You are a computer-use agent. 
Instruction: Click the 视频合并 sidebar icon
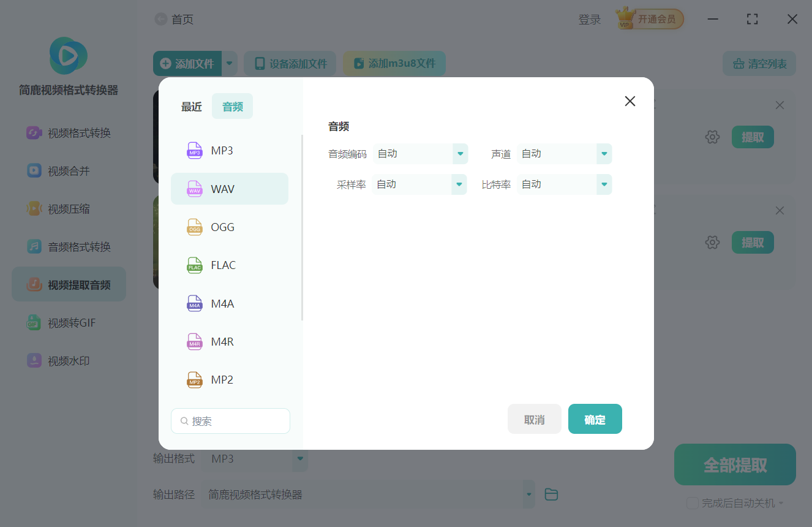34,171
